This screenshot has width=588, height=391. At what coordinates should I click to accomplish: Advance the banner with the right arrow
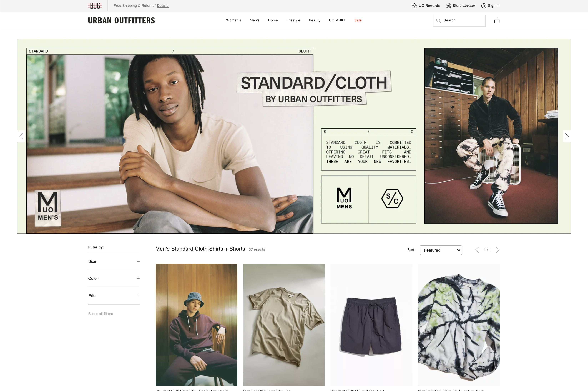pyautogui.click(x=567, y=136)
